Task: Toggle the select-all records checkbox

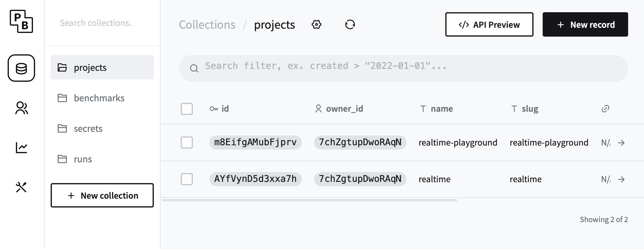Action: (x=187, y=109)
